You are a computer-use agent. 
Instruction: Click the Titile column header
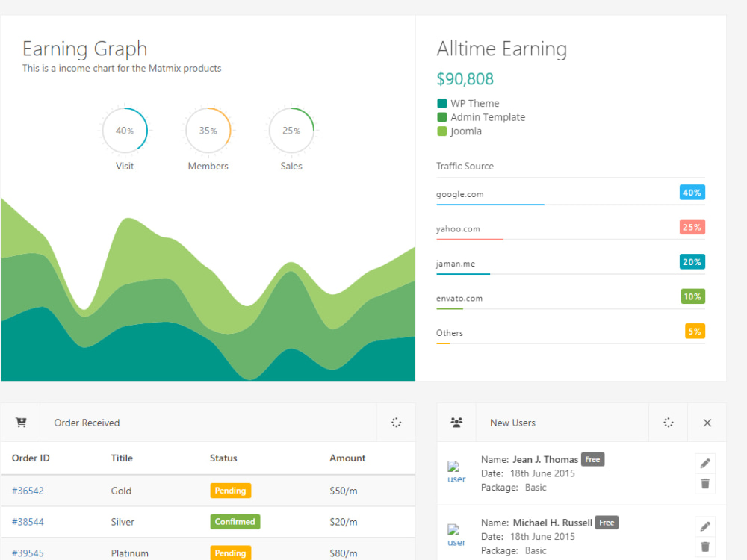122,458
